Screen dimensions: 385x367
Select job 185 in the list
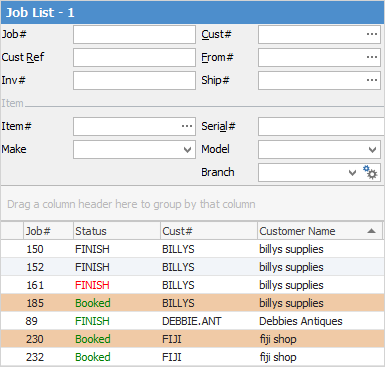click(192, 303)
